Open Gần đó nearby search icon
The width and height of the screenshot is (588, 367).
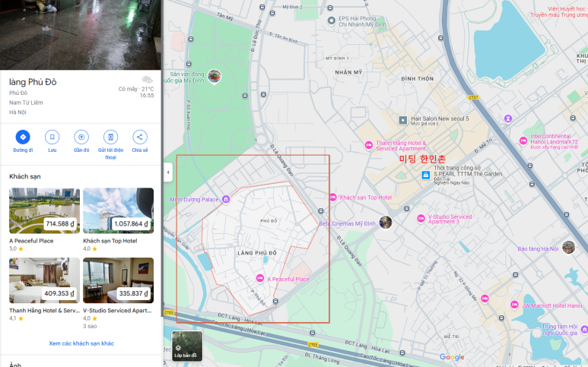tap(81, 138)
